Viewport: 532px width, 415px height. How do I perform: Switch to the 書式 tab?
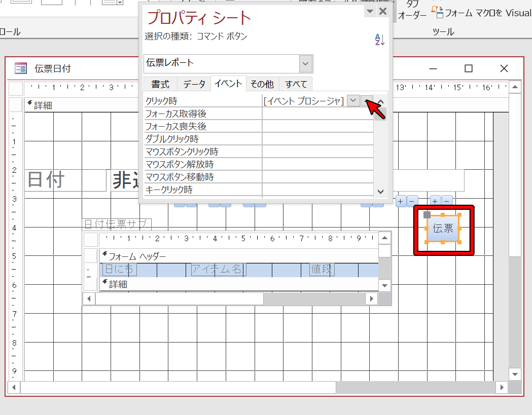(160, 84)
